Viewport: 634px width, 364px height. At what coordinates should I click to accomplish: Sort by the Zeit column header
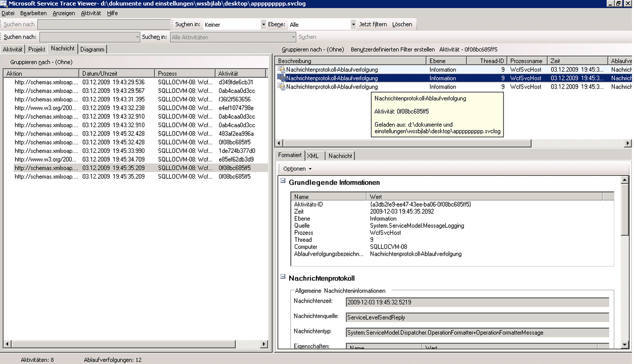(x=578, y=61)
